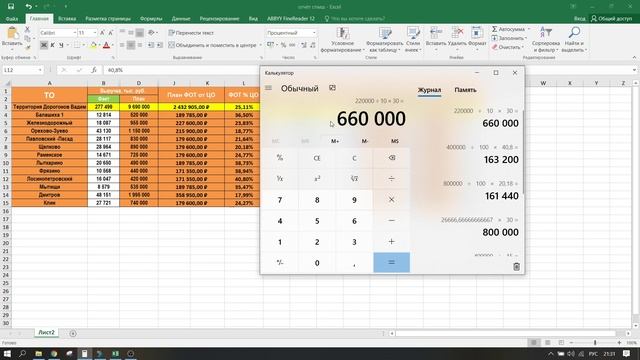Click the Excel zoom slider handle
This screenshot has width=640, height=360.
595,342
